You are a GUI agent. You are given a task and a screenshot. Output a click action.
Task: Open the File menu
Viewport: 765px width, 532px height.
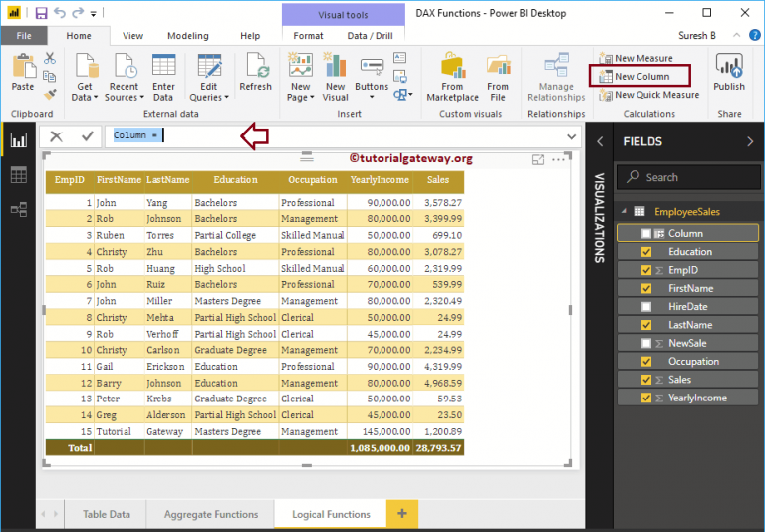tap(24, 36)
